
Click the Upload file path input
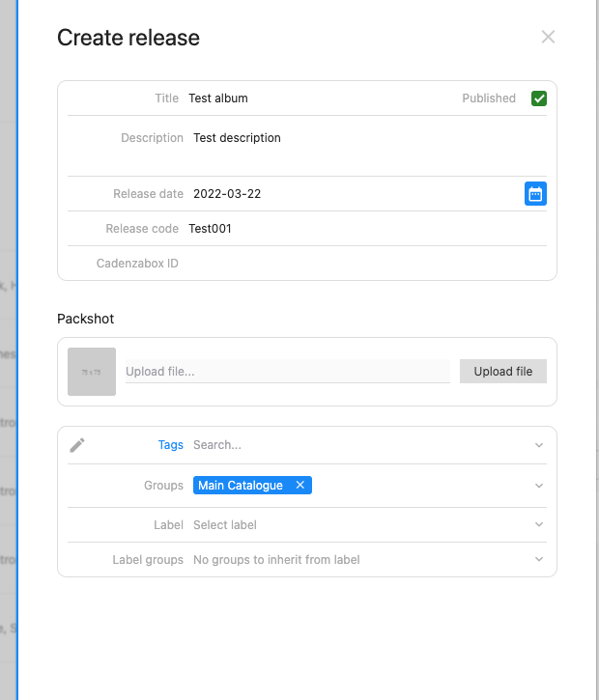point(288,371)
